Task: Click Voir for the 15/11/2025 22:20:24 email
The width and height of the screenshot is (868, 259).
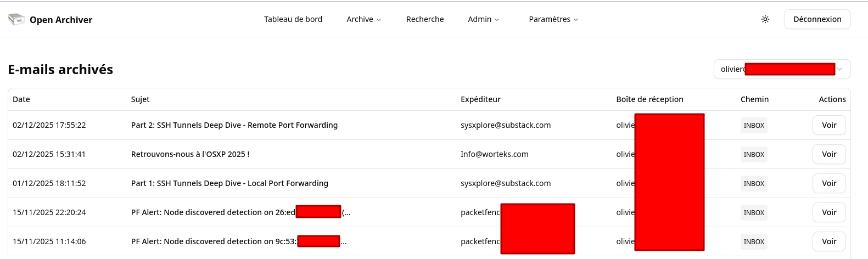Action: [x=829, y=212]
